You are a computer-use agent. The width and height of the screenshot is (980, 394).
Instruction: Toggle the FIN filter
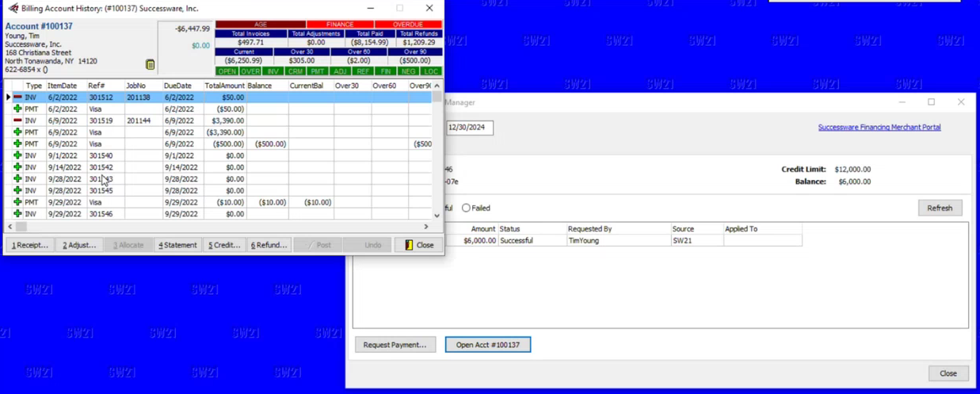coord(386,71)
